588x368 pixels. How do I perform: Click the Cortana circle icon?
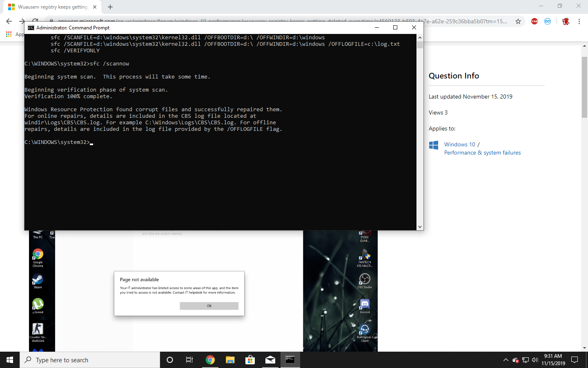170,360
